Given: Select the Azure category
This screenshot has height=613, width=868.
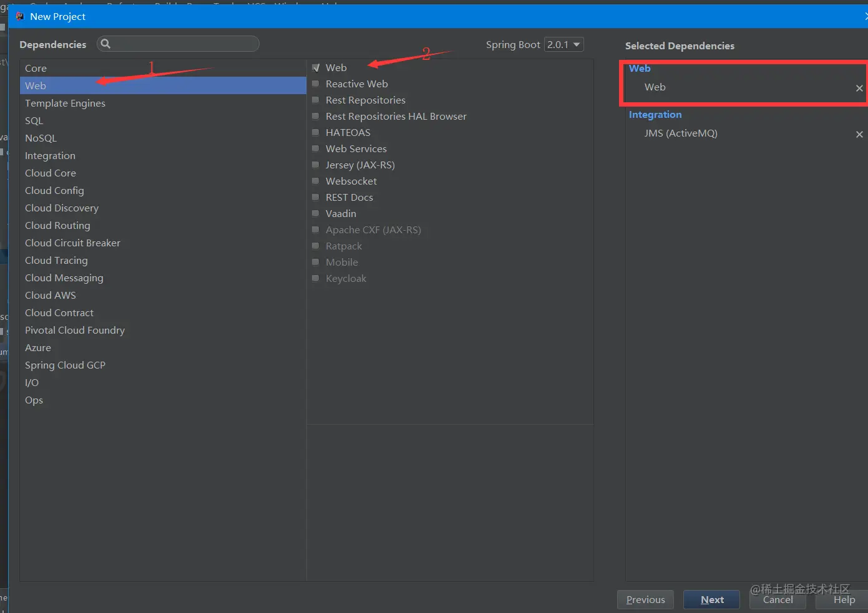Looking at the screenshot, I should [163, 347].
